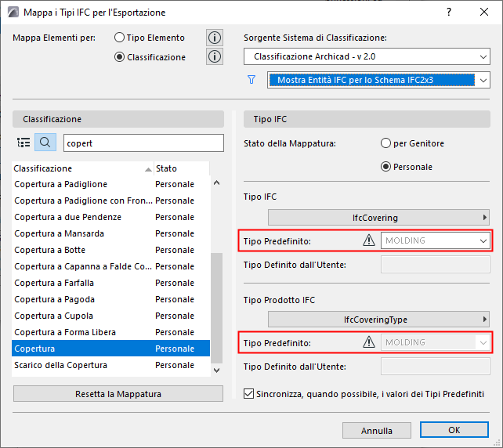Image resolution: width=503 pixels, height=448 pixels.
Task: Click the warning icon beside IFC Tipo Predefinito
Action: [369, 240]
